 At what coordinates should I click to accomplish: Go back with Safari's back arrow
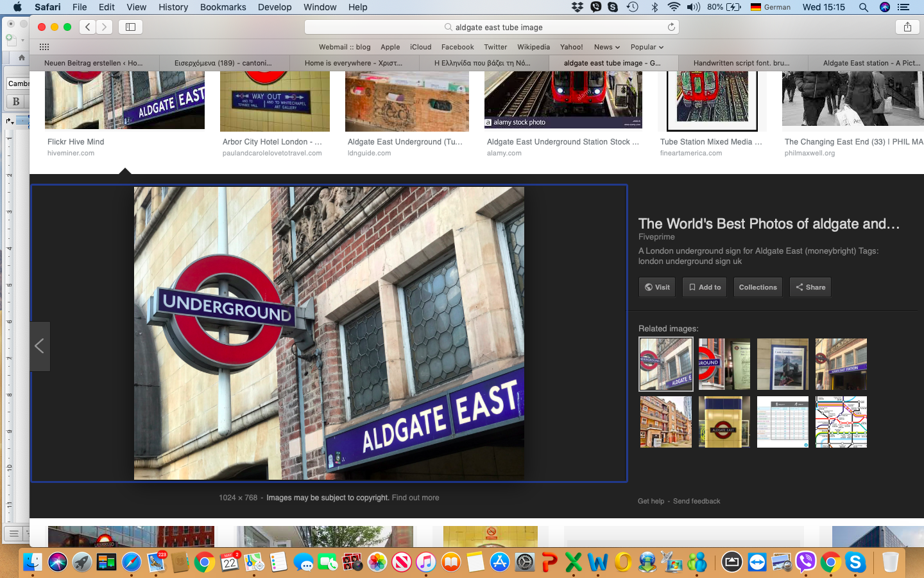coord(88,27)
